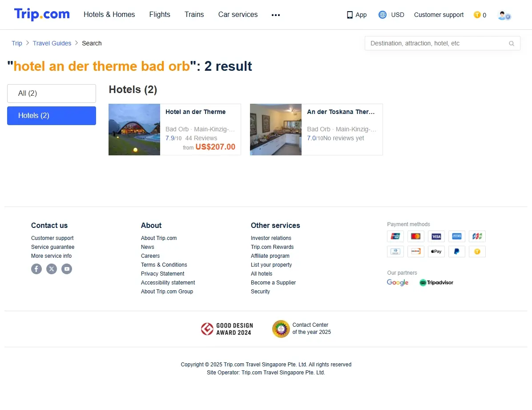Click the Discover payment icon

coord(415,252)
